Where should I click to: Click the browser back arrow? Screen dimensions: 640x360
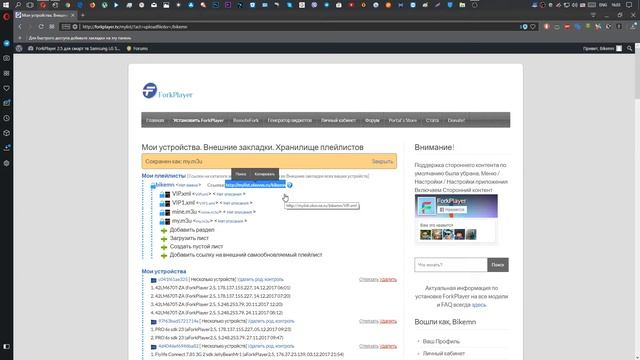pyautogui.click(x=20, y=27)
